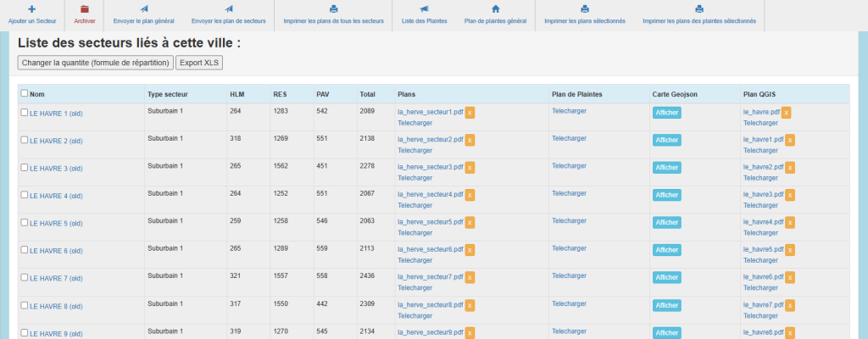This screenshot has width=868, height=339.
Task: Click the Ajouter un Secteur plus icon
Action: click(31, 8)
